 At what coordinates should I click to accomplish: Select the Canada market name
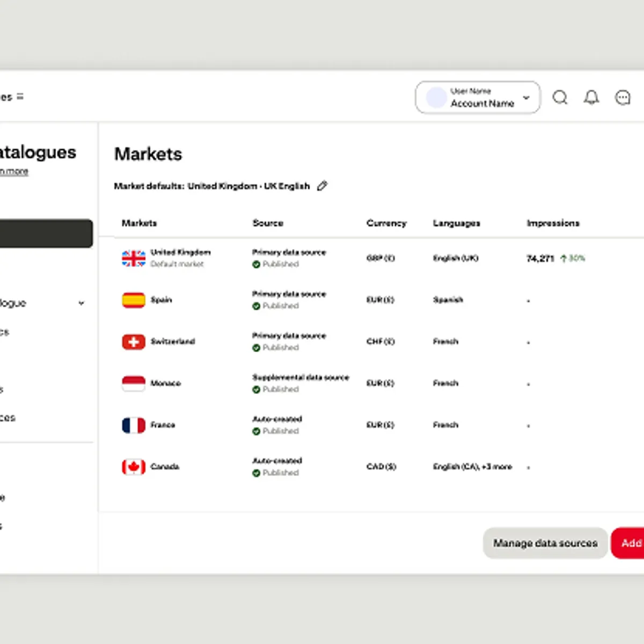[x=165, y=467]
